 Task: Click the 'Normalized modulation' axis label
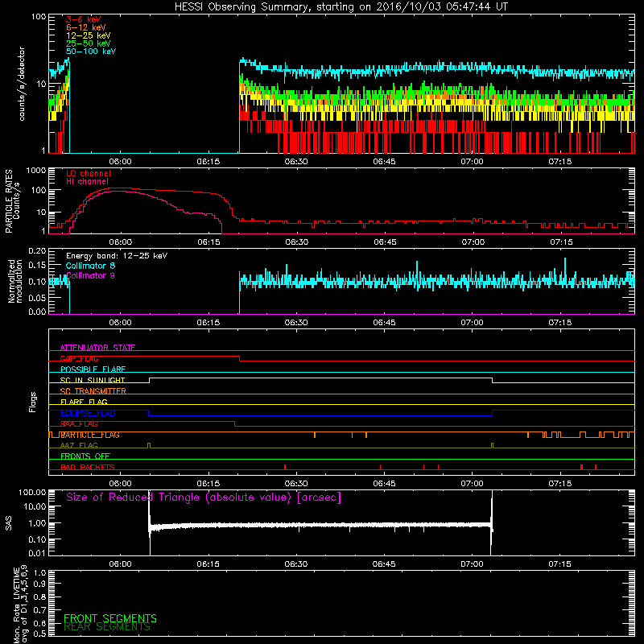point(15,281)
